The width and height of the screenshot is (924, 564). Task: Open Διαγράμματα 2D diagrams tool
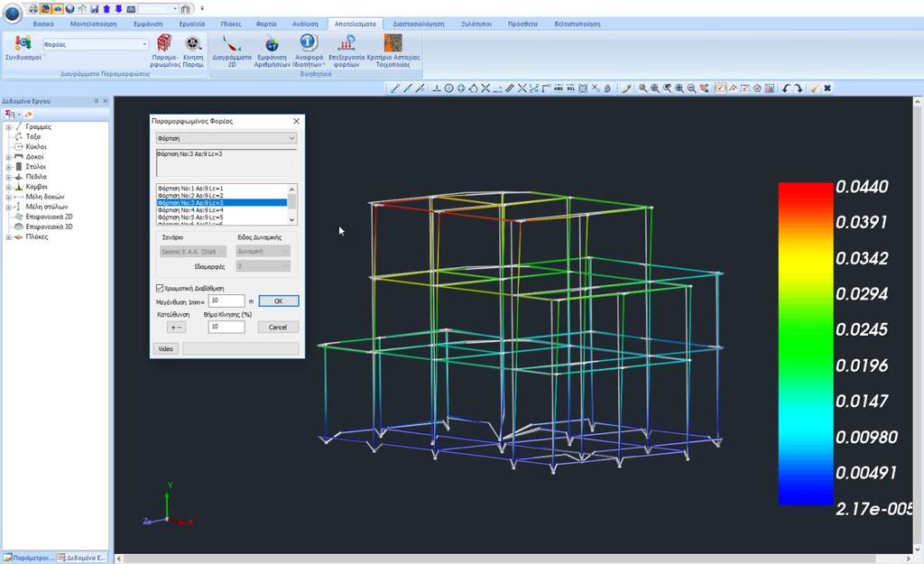(232, 51)
